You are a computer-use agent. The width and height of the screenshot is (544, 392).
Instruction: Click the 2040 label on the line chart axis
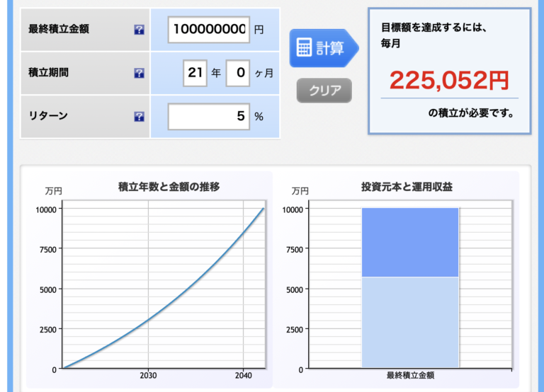pyautogui.click(x=243, y=376)
